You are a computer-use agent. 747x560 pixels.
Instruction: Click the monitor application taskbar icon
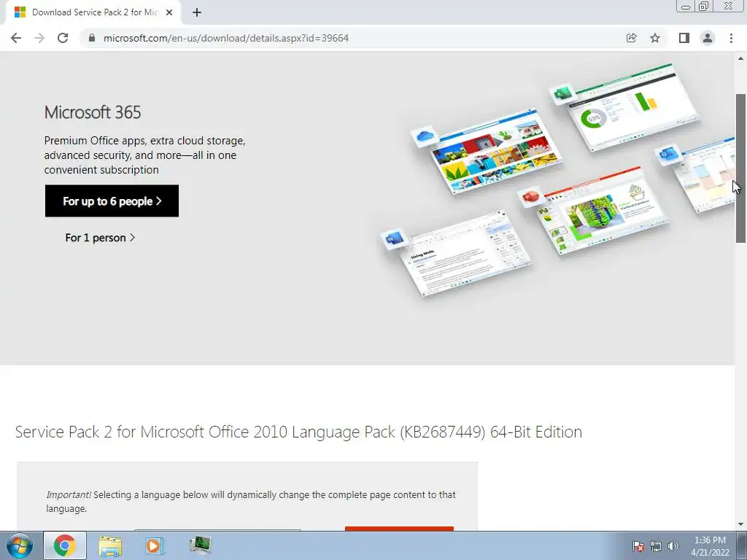point(200,545)
